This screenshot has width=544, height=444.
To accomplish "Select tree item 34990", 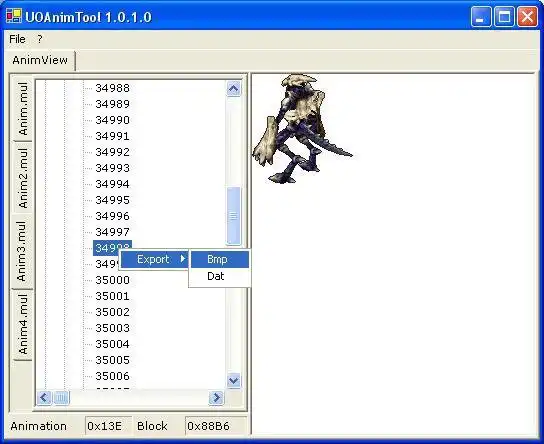I will (x=112, y=120).
